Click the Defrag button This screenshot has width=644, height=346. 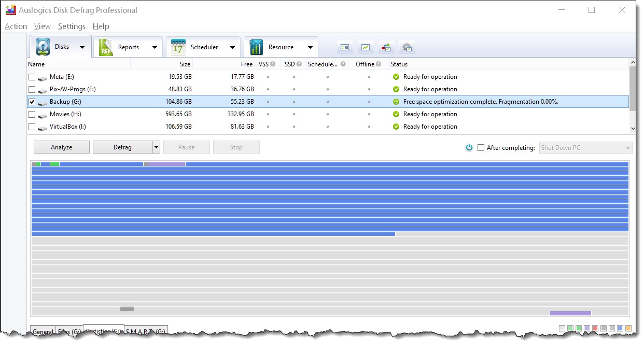click(x=123, y=147)
